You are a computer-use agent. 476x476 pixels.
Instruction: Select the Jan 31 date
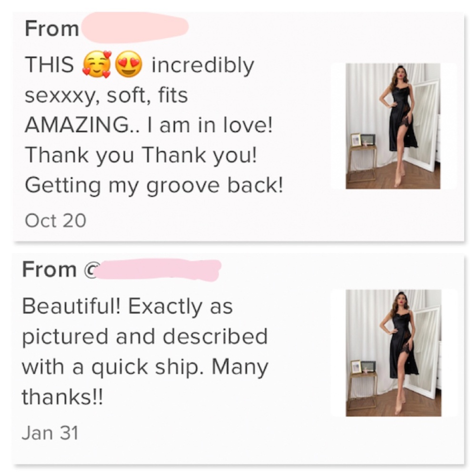pos(50,433)
